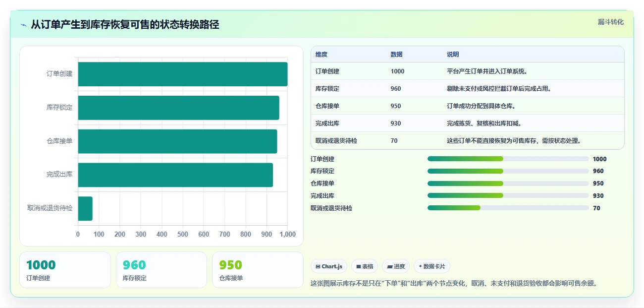Click the 960 库存锁定 data card
The height and width of the screenshot is (308, 644).
point(161,270)
